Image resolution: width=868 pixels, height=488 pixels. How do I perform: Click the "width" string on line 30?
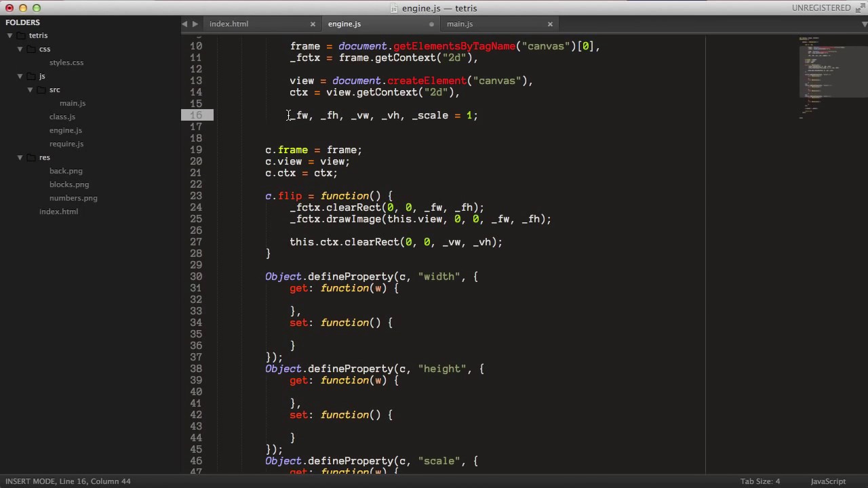coord(439,277)
